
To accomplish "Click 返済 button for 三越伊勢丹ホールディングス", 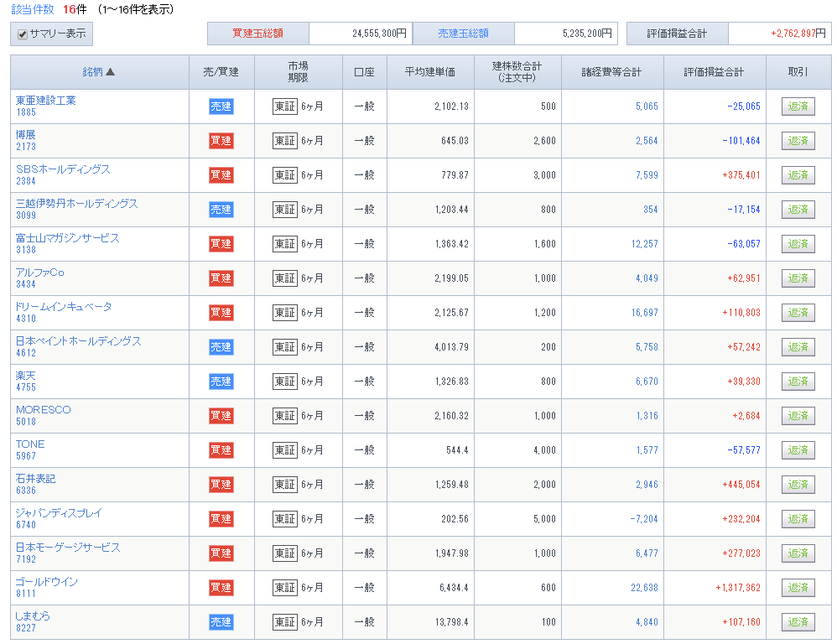I will click(798, 210).
